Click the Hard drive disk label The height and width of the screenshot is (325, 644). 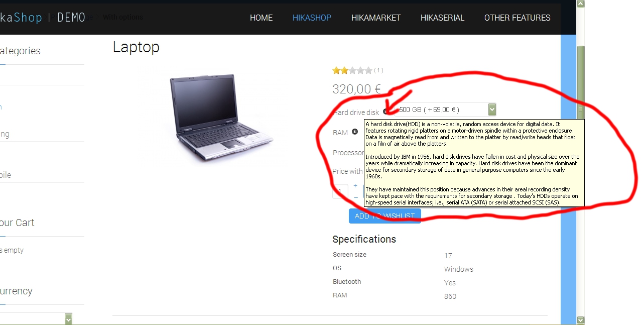point(356,113)
